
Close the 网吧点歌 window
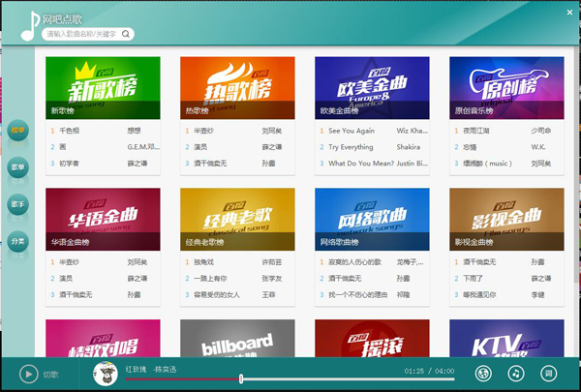(x=570, y=13)
